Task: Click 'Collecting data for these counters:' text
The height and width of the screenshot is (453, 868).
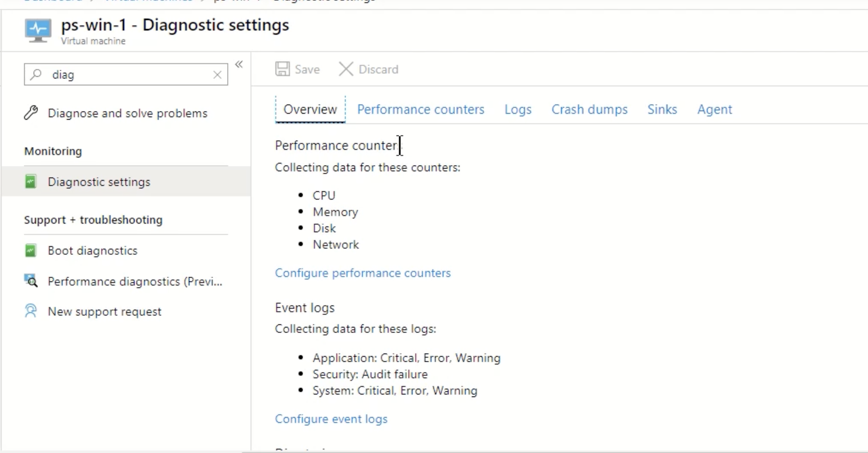Action: [x=368, y=167]
